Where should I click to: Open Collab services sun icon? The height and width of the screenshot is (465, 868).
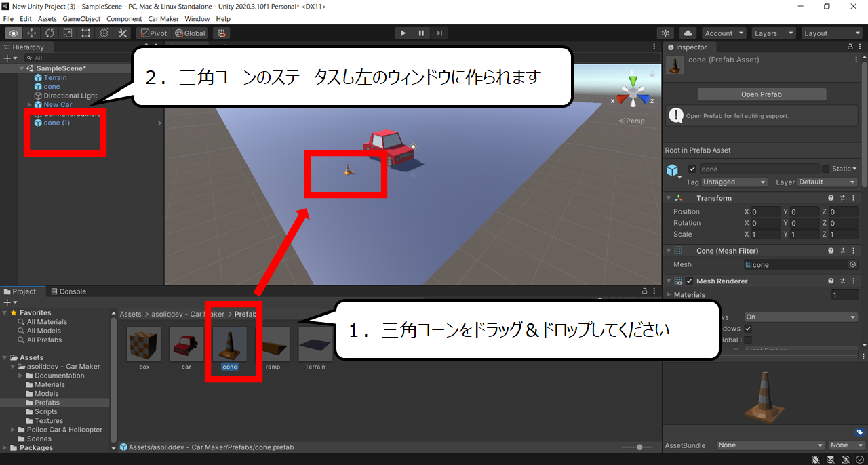coord(666,33)
